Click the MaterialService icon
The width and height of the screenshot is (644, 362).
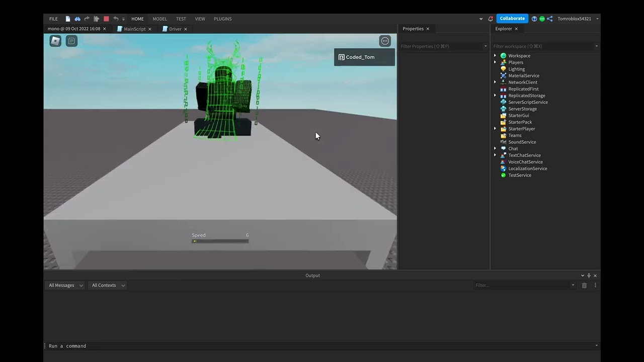[x=503, y=75]
